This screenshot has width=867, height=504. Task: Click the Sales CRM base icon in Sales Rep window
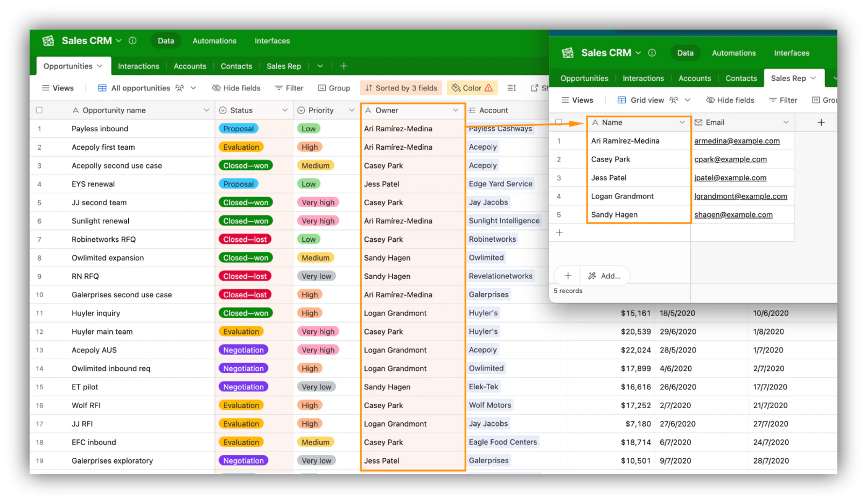pos(568,53)
